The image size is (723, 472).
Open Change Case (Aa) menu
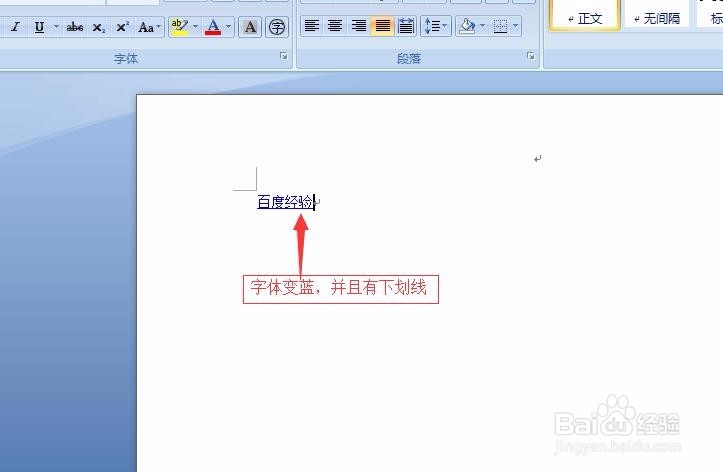click(149, 27)
